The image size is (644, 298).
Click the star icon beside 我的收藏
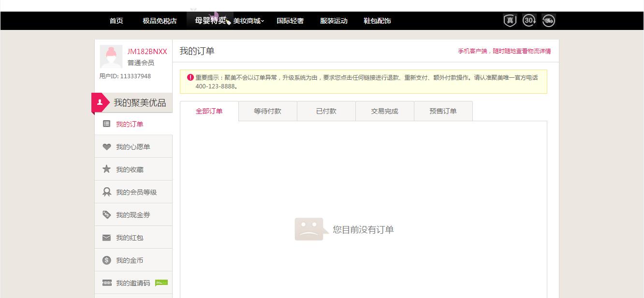click(x=107, y=169)
